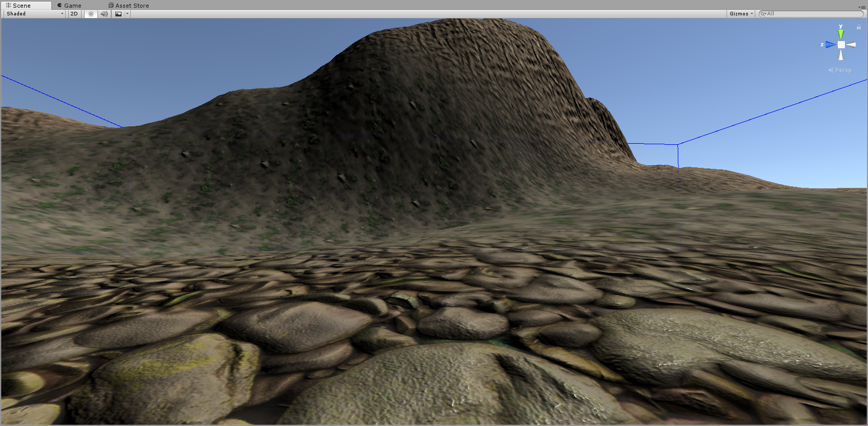Viewport: 868px width, 426px height.
Task: Click the white center cube of orientation gizmo
Action: pos(841,45)
